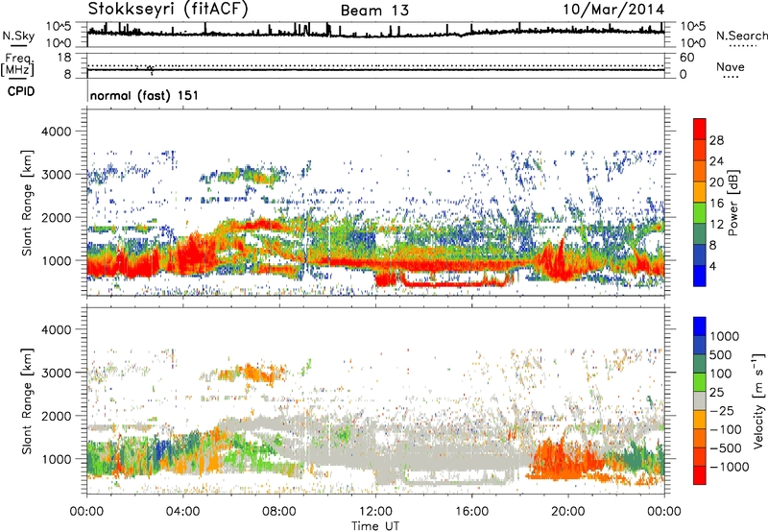Click the 04:00 time axis label
The height and width of the screenshot is (532, 768).
coord(183,511)
